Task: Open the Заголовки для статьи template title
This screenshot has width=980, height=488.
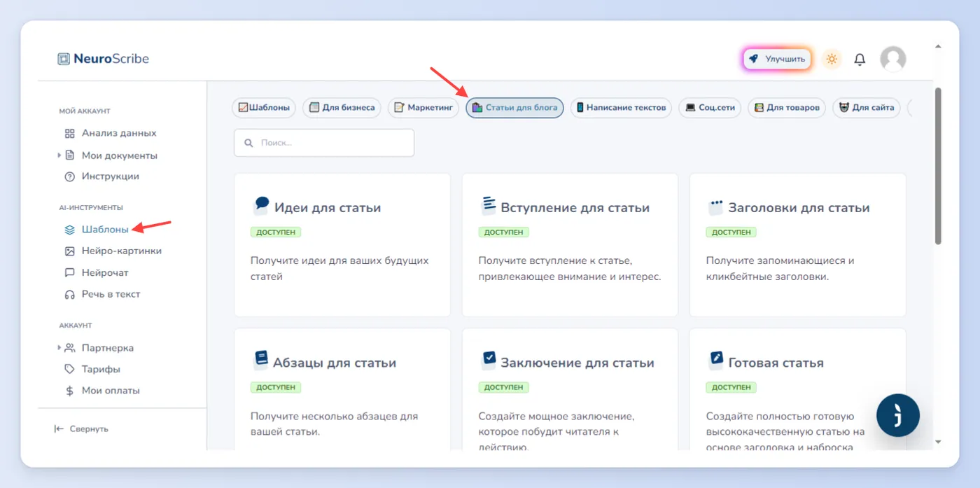Action: pos(799,208)
